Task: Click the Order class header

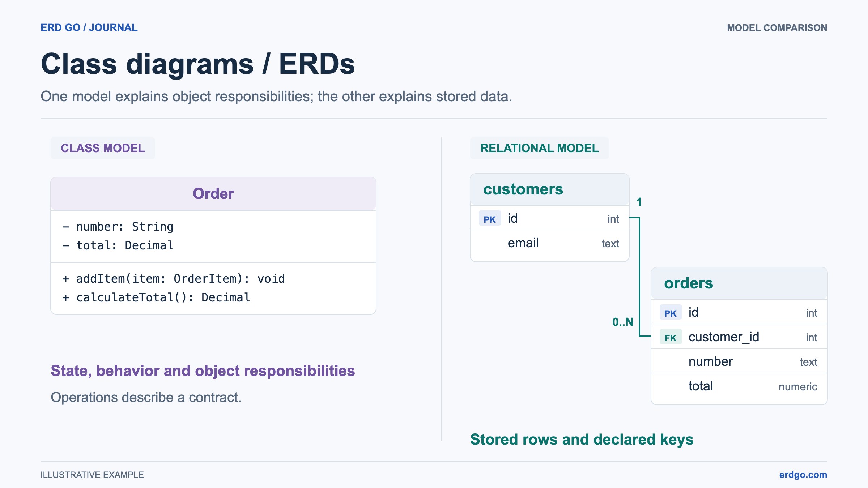Action: click(x=213, y=194)
